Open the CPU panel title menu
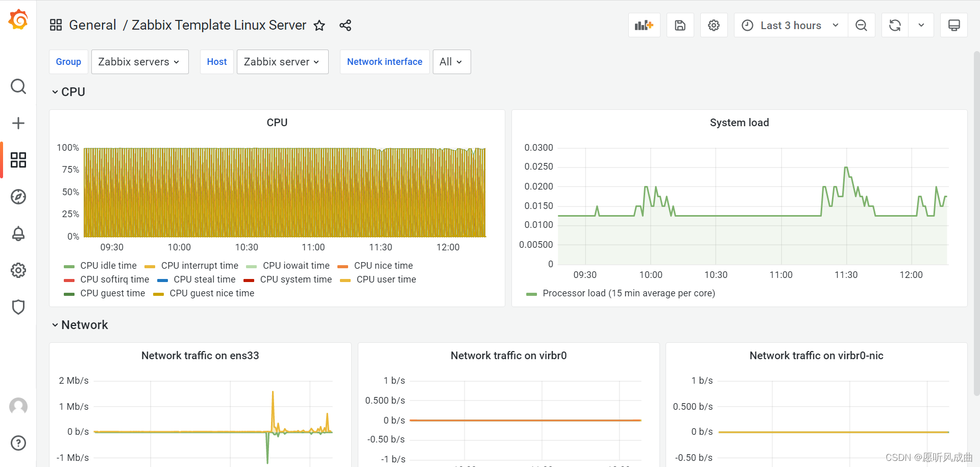 coord(277,123)
